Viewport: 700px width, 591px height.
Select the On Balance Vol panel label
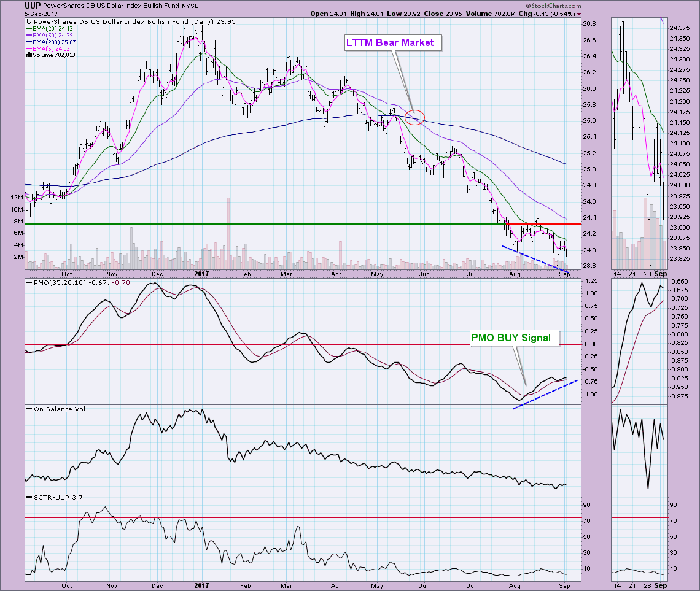[52, 409]
